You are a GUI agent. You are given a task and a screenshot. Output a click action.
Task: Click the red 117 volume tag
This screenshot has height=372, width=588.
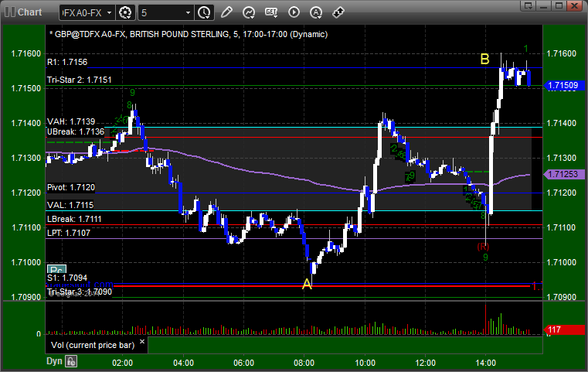(563, 330)
